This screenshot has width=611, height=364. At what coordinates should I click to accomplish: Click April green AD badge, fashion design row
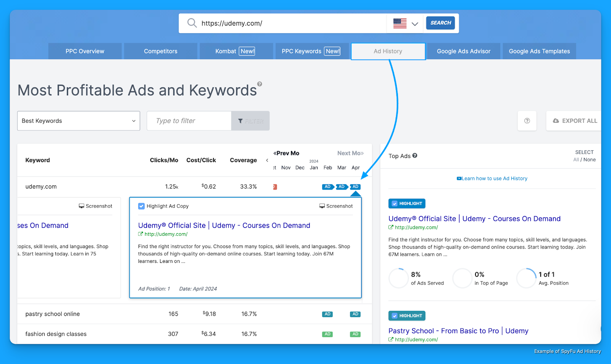tap(356, 334)
